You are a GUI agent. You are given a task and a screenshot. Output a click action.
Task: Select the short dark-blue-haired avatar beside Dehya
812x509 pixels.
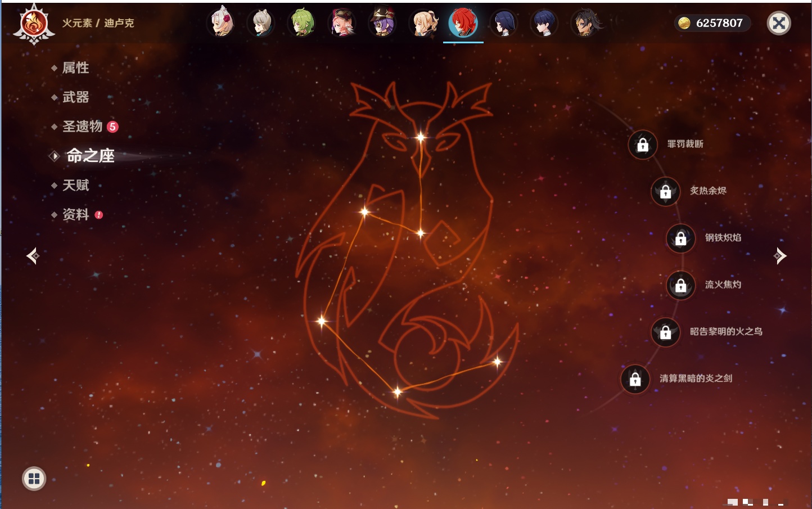click(544, 23)
